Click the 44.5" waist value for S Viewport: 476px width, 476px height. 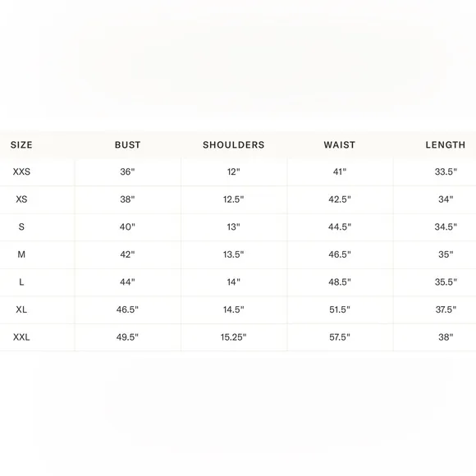340,227
